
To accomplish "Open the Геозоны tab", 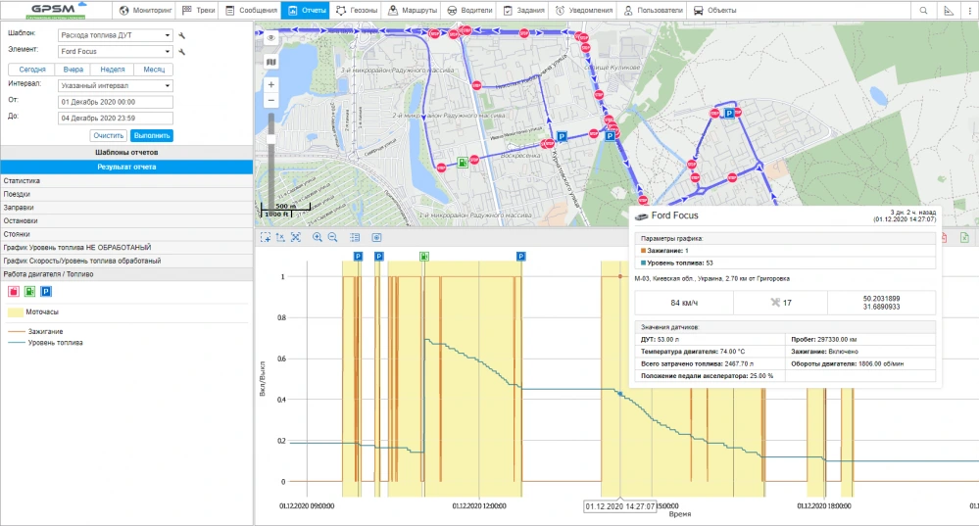I will click(x=354, y=11).
